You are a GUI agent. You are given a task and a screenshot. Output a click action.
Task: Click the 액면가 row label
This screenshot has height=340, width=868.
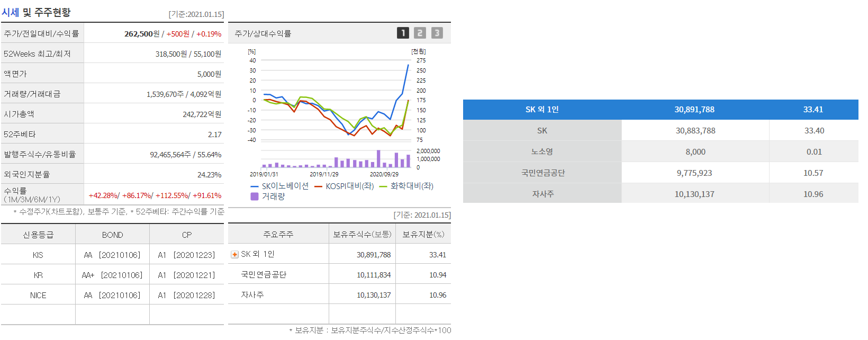click(15, 74)
